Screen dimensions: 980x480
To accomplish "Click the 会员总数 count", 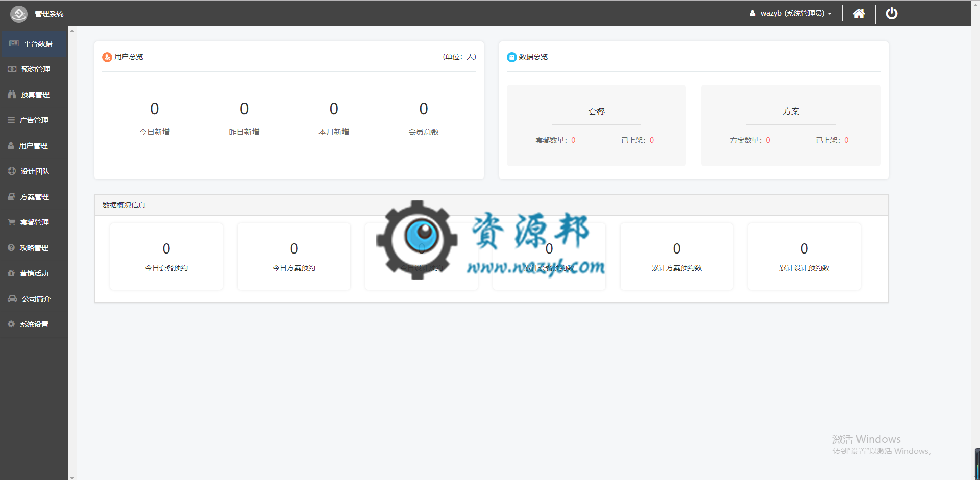I will point(424,109).
